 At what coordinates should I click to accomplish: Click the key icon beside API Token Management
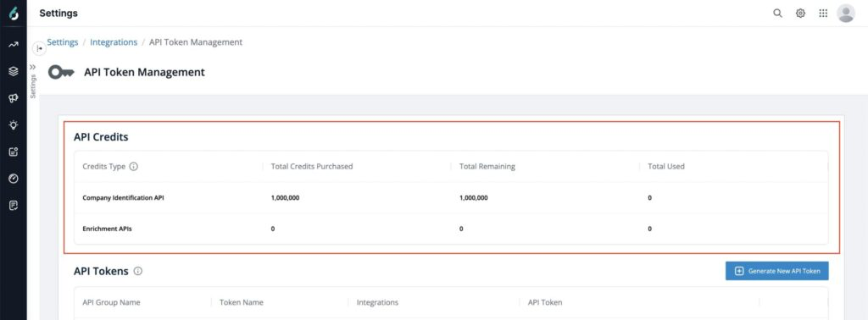click(61, 73)
